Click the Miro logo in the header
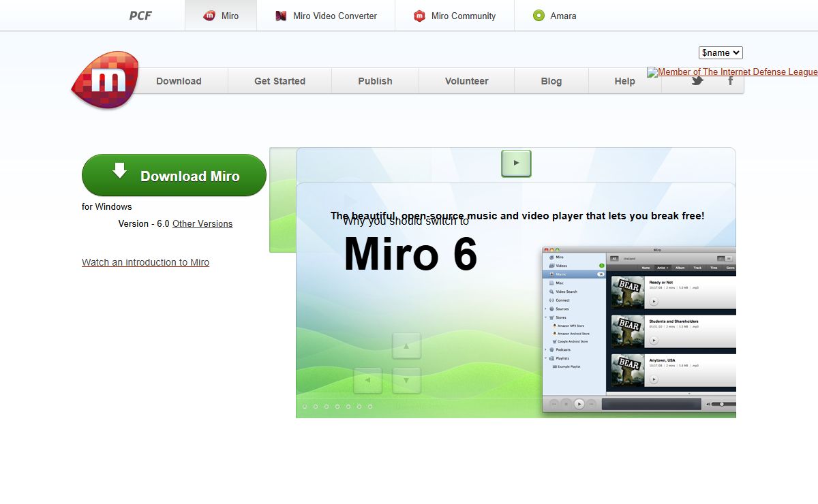The image size is (818, 504). coord(105,80)
